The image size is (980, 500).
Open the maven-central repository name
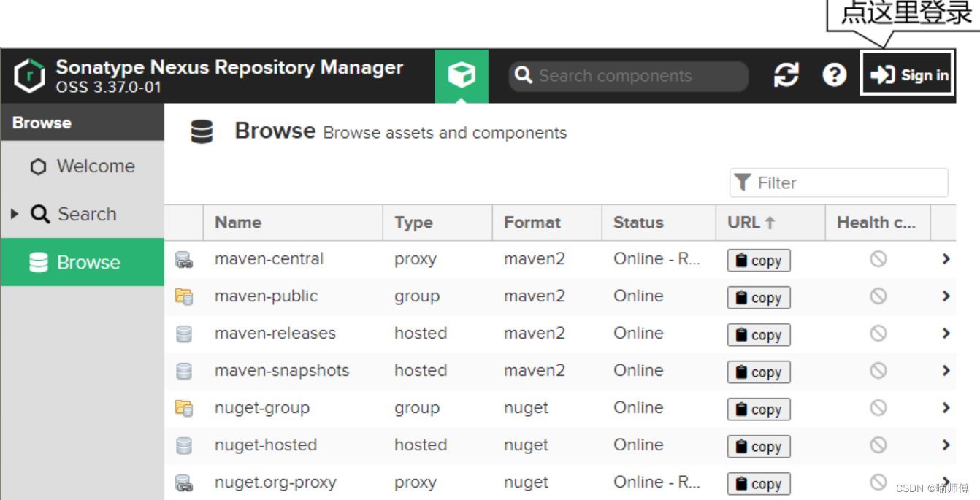click(269, 259)
